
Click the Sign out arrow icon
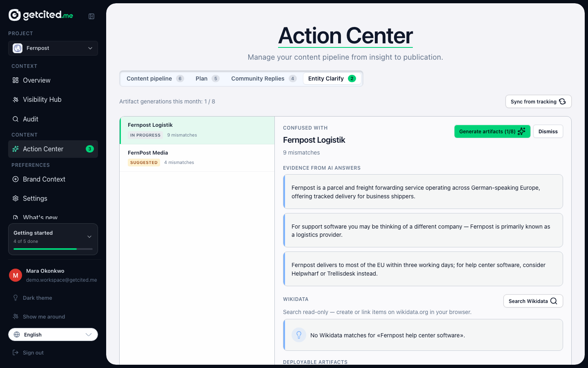pyautogui.click(x=16, y=352)
